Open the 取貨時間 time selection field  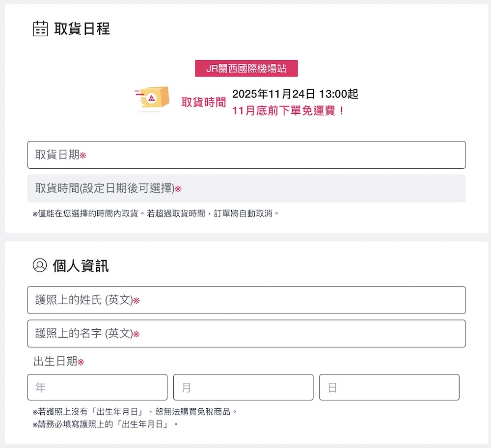pyautogui.click(x=245, y=188)
